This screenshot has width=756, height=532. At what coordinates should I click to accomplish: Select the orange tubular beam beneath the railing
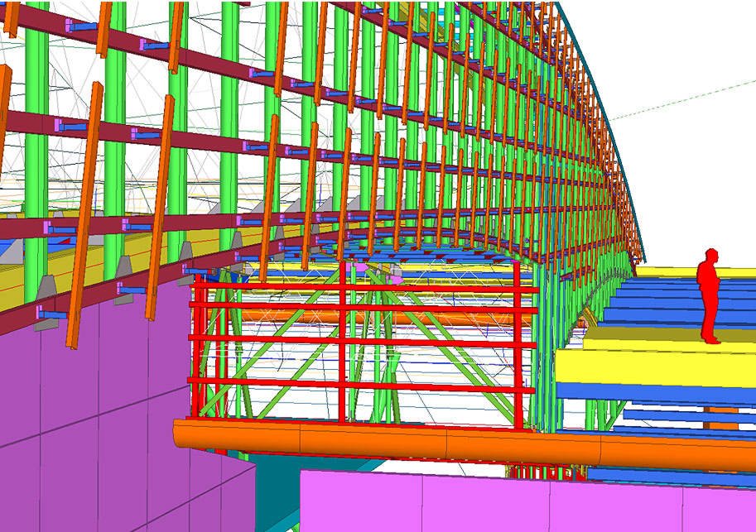click(463, 446)
